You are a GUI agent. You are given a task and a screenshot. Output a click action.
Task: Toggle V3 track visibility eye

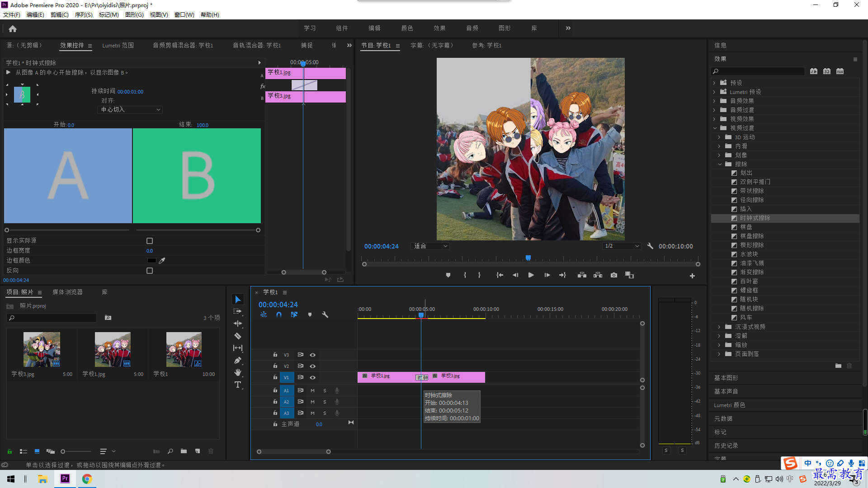(x=312, y=355)
